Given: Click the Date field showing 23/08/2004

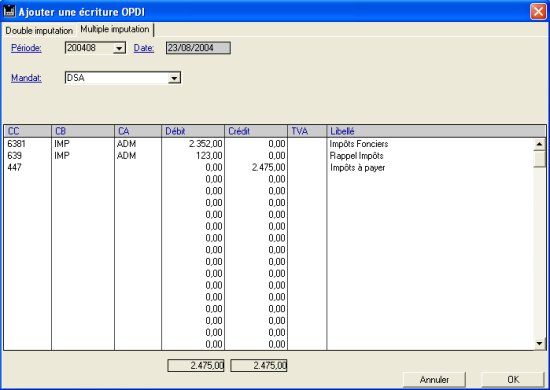Looking at the screenshot, I should click(198, 48).
